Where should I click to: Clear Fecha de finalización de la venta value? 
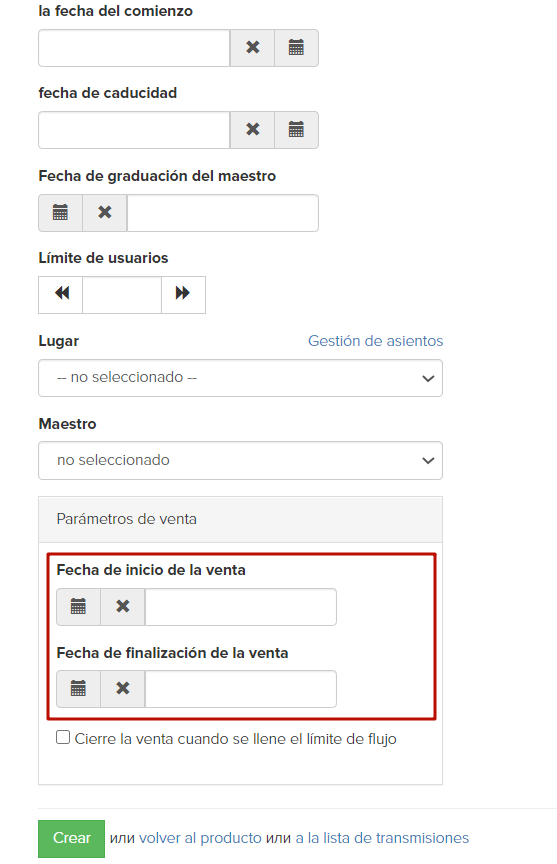tap(123, 689)
